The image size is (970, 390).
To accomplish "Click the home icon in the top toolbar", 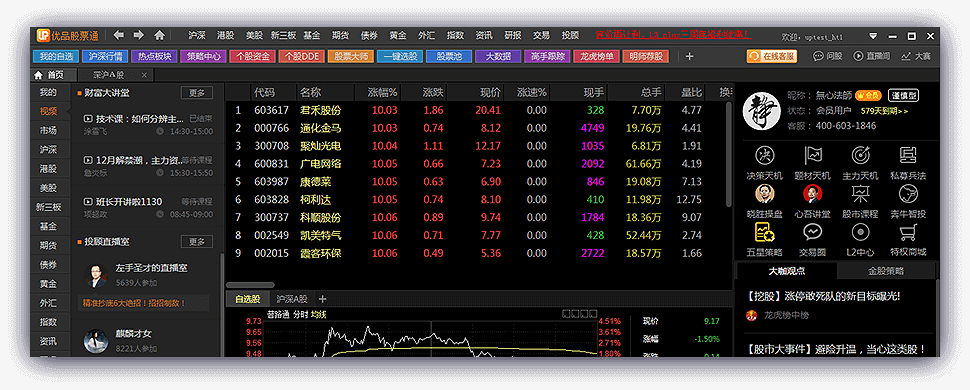I will tap(160, 35).
